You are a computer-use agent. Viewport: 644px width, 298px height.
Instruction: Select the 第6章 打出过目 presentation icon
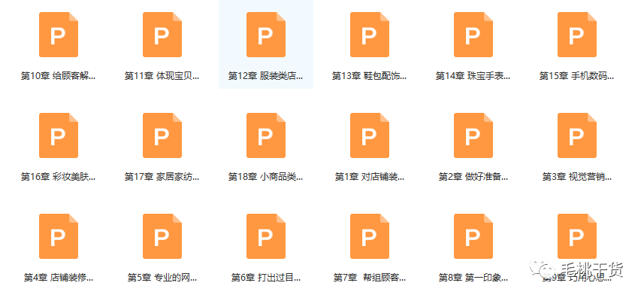[x=266, y=236]
